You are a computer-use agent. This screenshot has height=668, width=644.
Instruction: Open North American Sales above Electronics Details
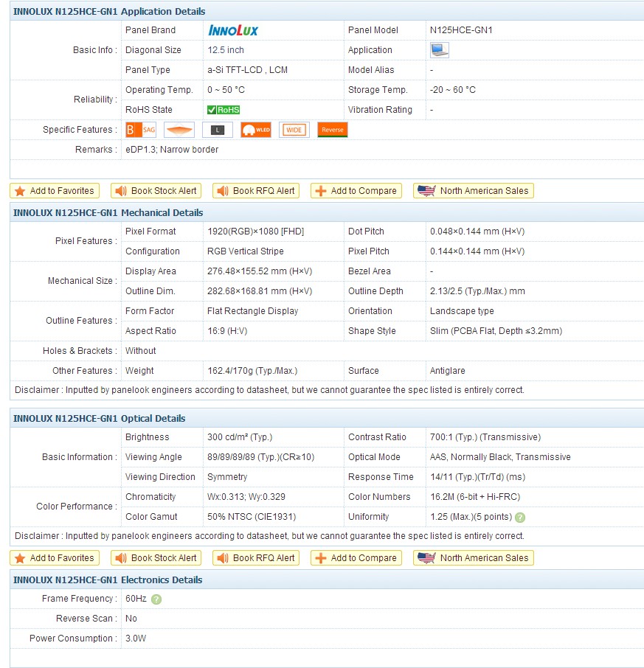pos(474,558)
